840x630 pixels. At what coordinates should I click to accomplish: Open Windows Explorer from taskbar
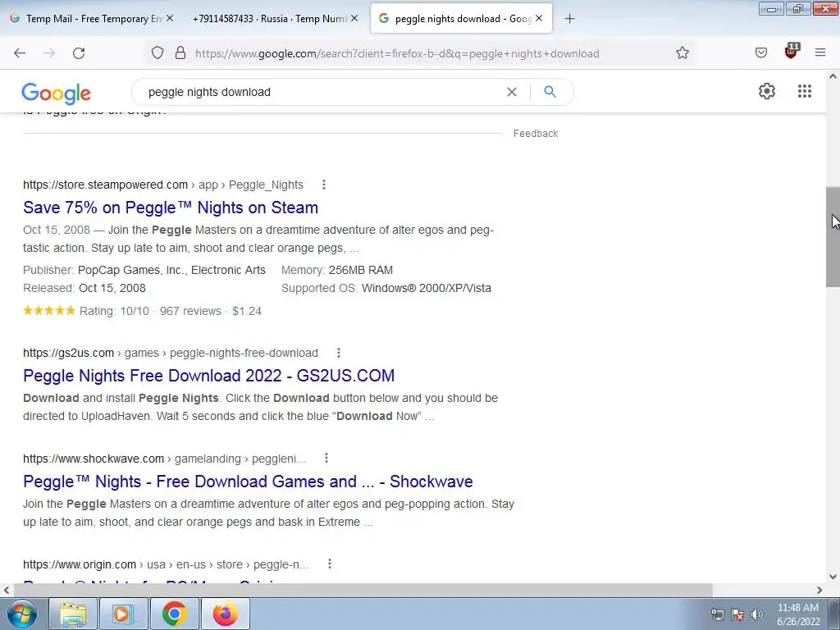(73, 614)
